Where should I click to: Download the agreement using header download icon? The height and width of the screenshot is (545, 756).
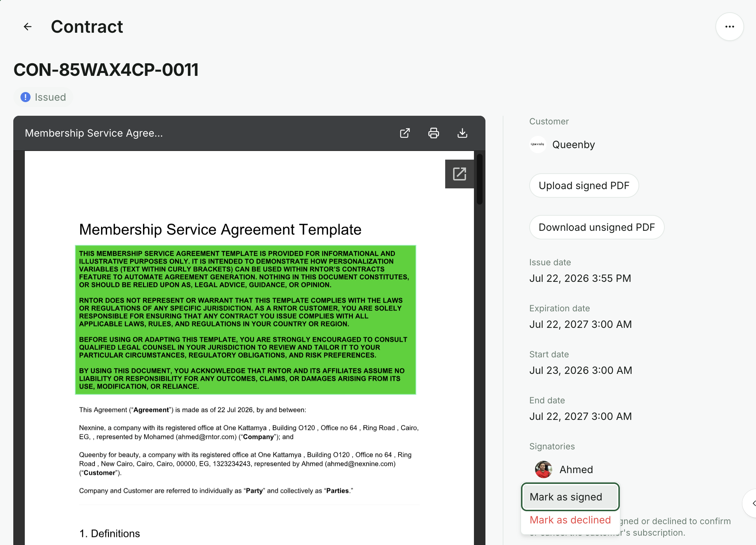click(462, 133)
